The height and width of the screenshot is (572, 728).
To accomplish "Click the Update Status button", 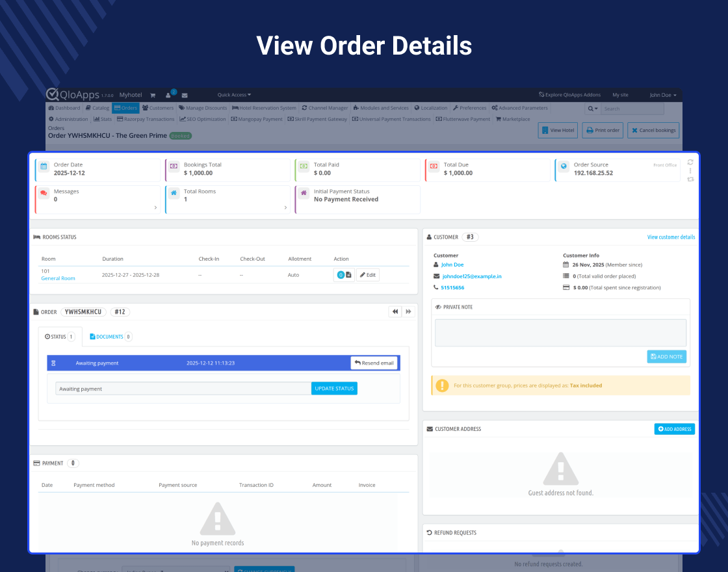I will point(334,389).
